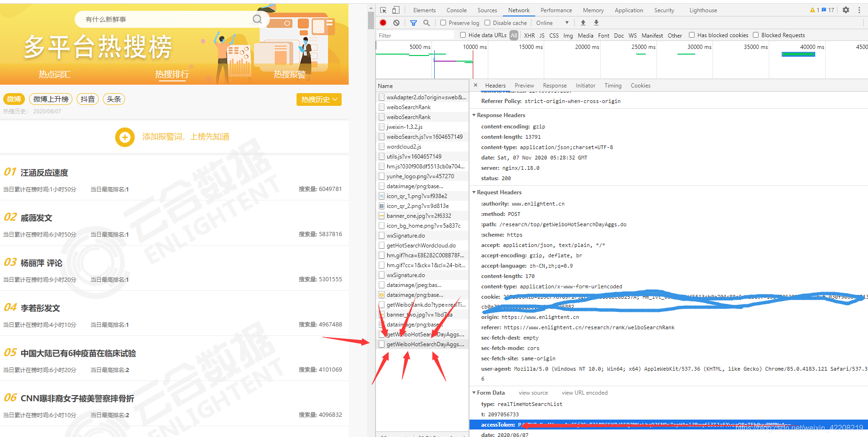
Task: Open the 热点词汇 page tab
Action: [x=55, y=74]
